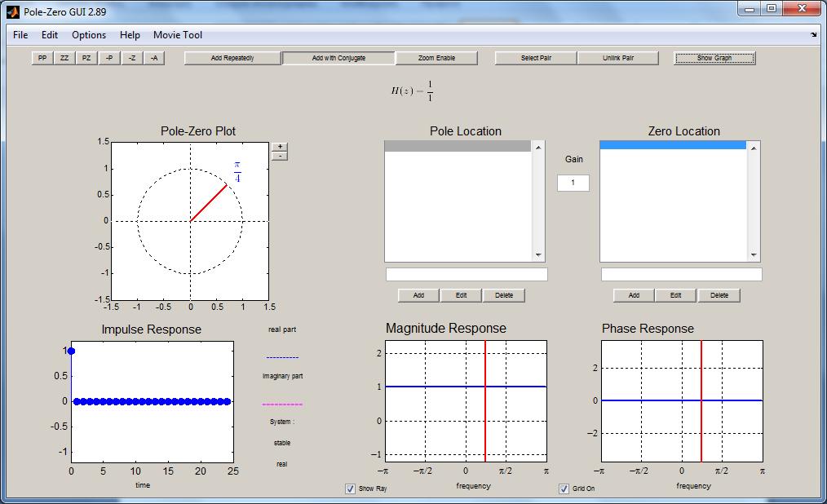Click the magenta dashed imaginary legend line
The image size is (827, 504).
[x=282, y=405]
